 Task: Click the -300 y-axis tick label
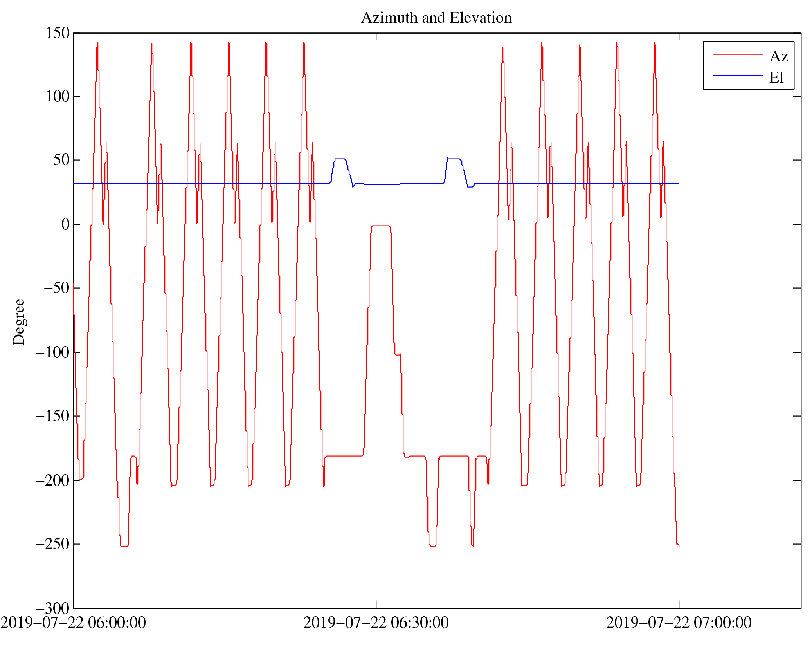[x=53, y=608]
